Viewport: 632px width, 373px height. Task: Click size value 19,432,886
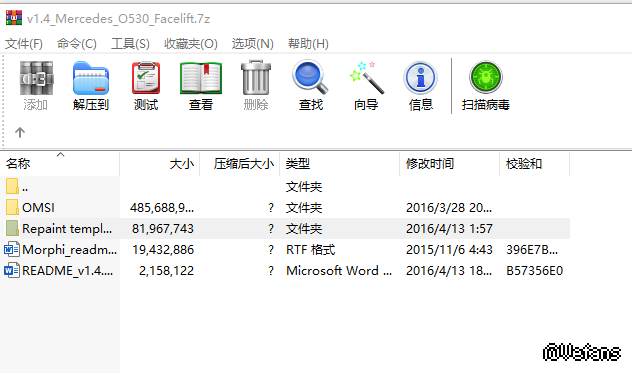[x=163, y=250]
